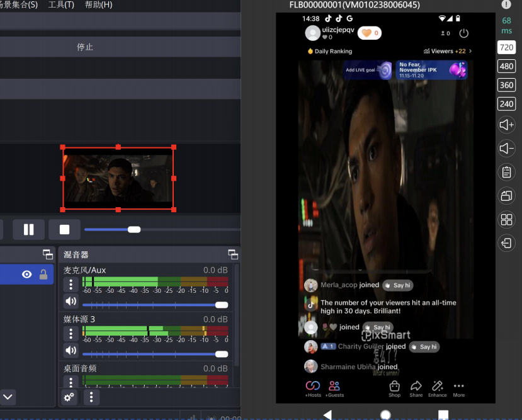
Task: Say hi to Charity Guiller
Action: 424,347
